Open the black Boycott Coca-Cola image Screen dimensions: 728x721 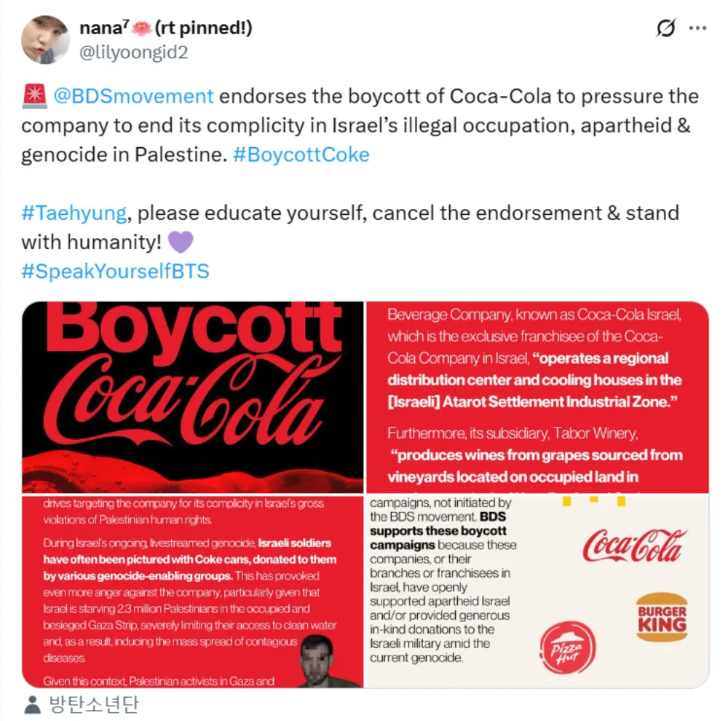193,397
